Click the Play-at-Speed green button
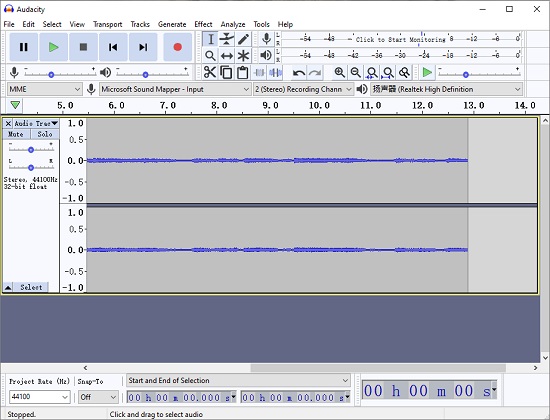The height and width of the screenshot is (420, 550). [427, 73]
